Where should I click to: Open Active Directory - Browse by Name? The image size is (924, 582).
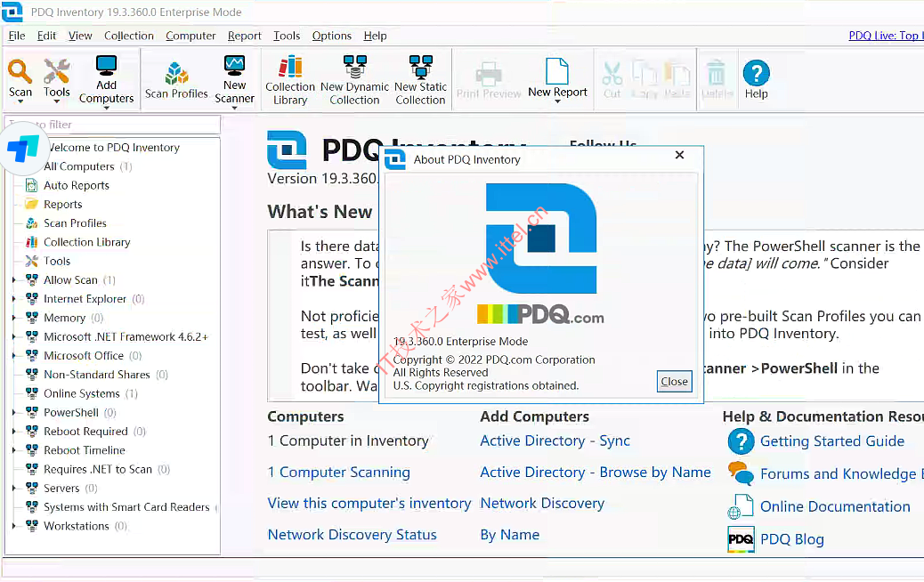(x=596, y=472)
